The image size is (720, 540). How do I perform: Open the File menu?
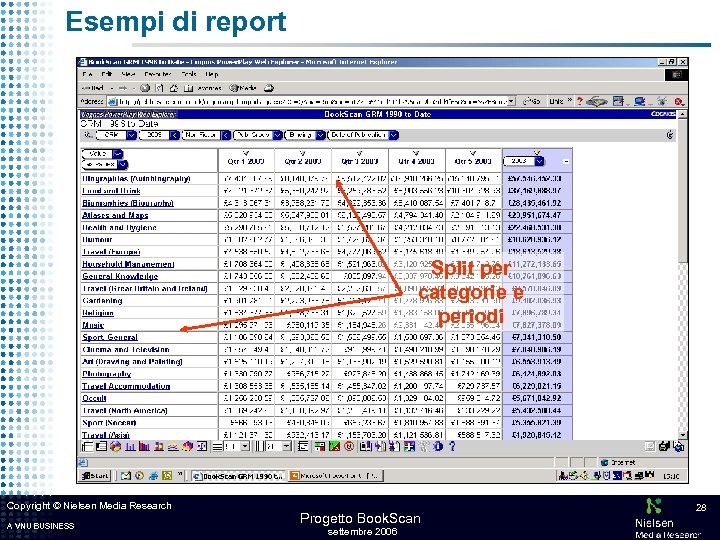pos(87,74)
